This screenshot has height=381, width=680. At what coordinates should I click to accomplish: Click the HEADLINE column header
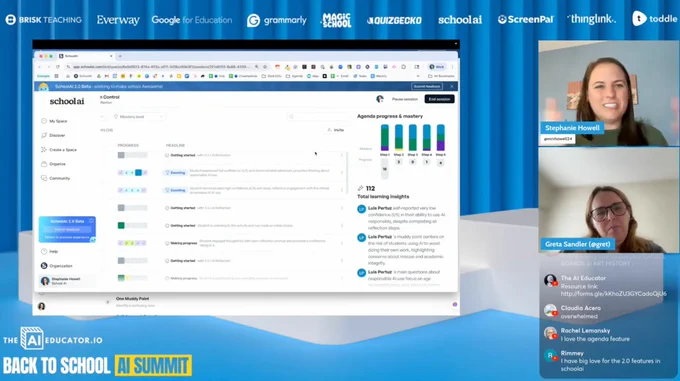(x=175, y=145)
